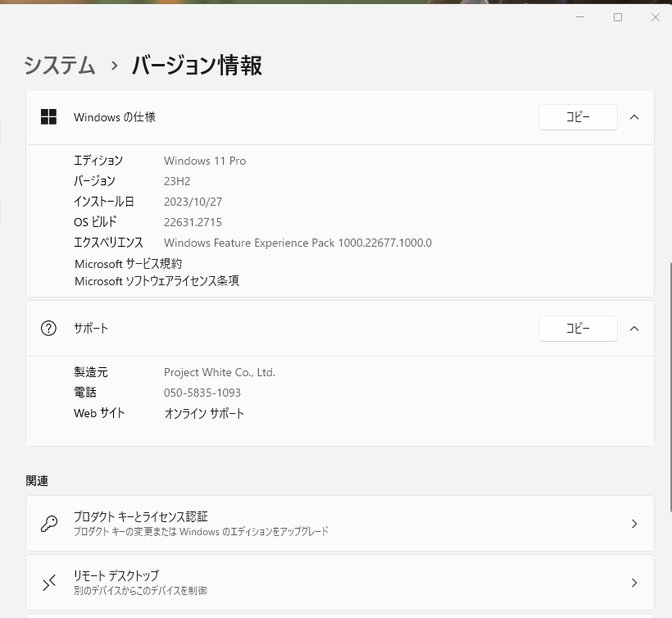This screenshot has height=618, width=672.
Task: Click the エクスペリエンス label
Action: [108, 243]
